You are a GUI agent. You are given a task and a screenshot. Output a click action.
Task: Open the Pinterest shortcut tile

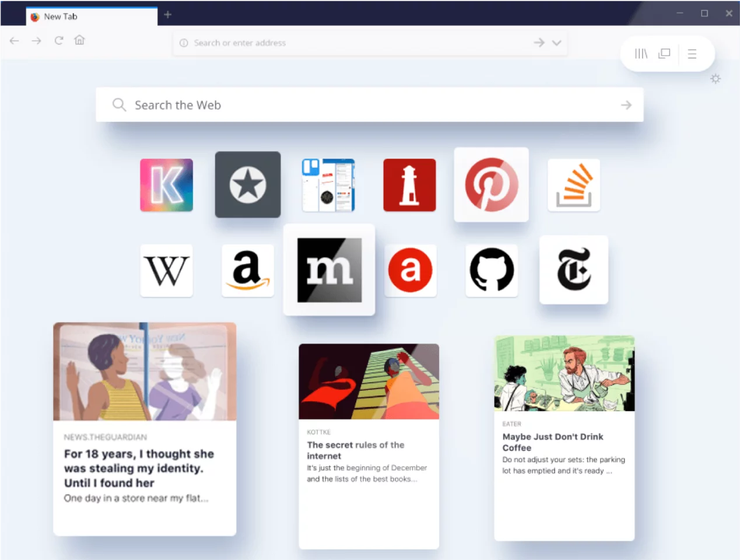click(491, 184)
